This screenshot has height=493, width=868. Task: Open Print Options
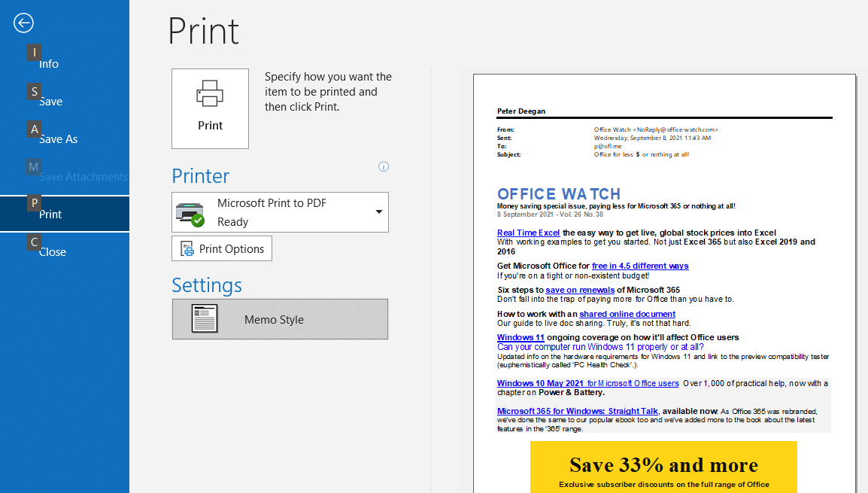[221, 248]
